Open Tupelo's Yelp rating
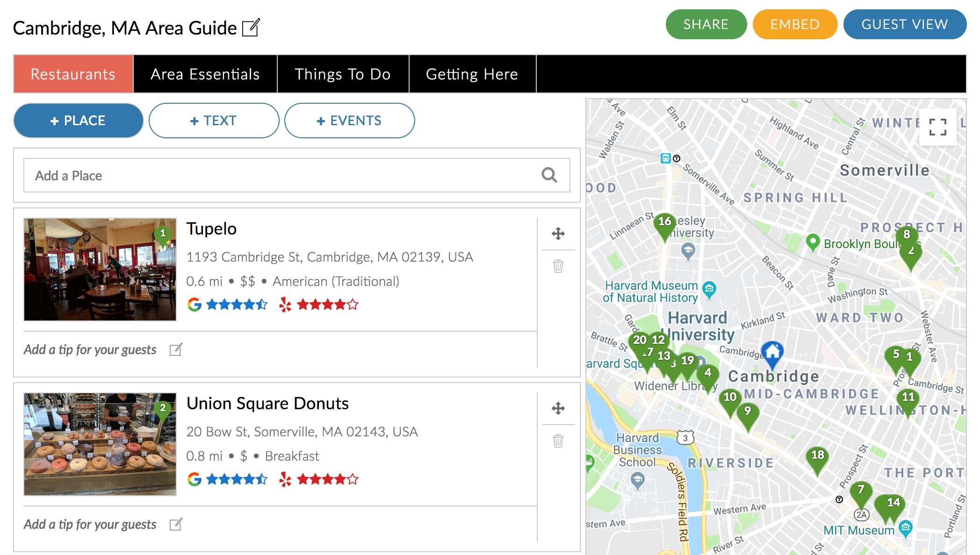 [x=318, y=305]
